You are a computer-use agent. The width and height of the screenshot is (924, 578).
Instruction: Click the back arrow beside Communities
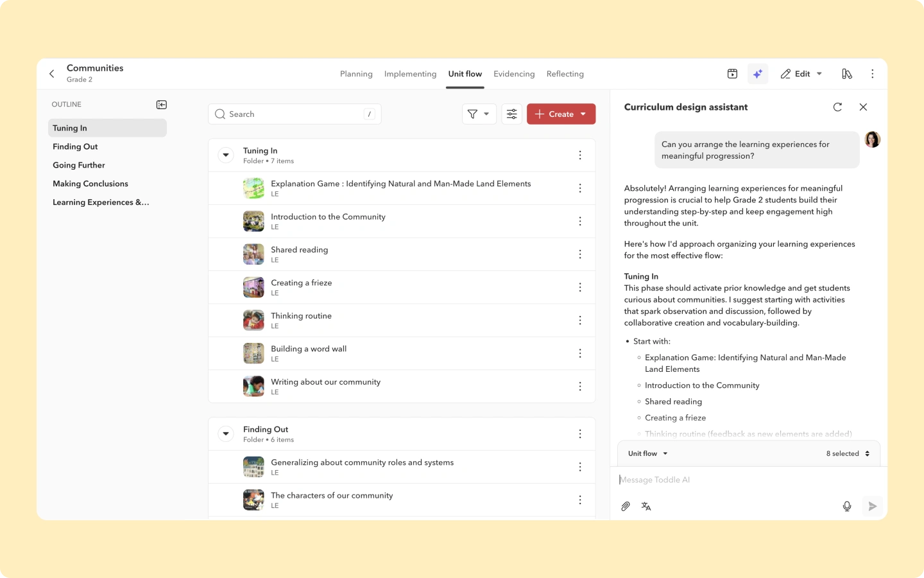tap(52, 74)
